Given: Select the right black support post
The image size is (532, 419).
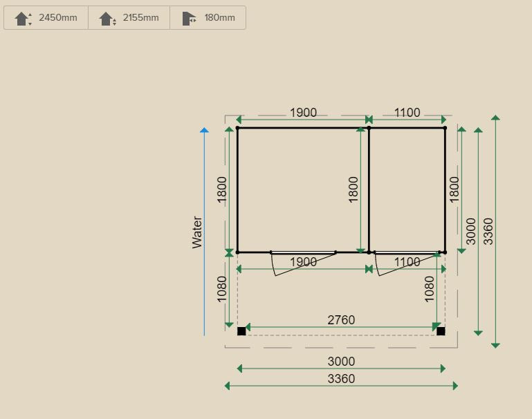Looking at the screenshot, I should pos(441,331).
